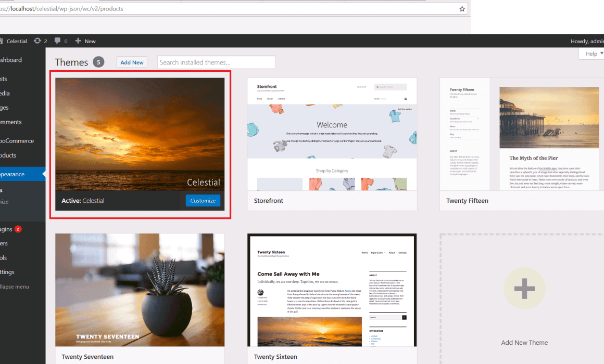Focus the Search installed themes field
The image size is (604, 364).
tap(216, 62)
